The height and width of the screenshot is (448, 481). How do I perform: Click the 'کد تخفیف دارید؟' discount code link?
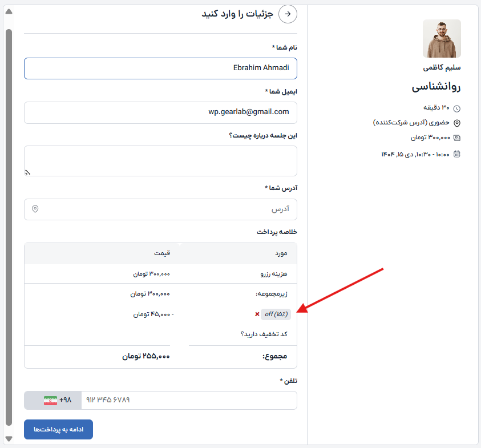(264, 334)
